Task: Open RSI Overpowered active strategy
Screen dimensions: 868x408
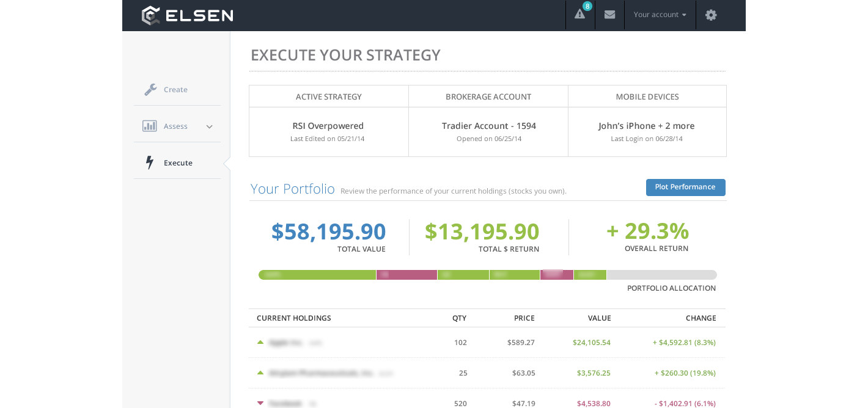Action: [x=328, y=126]
